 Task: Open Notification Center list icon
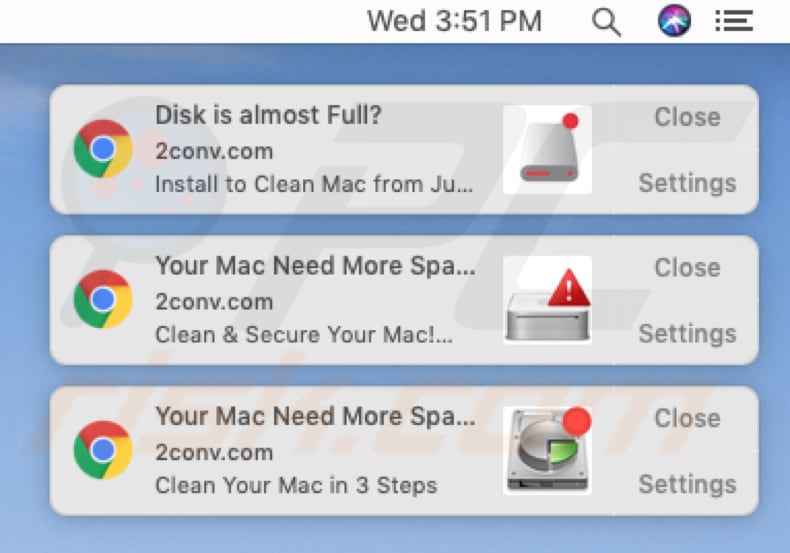point(734,21)
